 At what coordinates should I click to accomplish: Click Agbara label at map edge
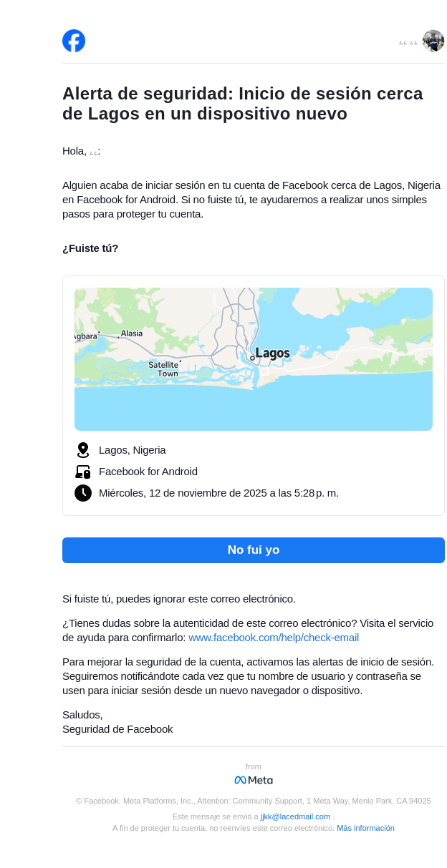click(86, 336)
